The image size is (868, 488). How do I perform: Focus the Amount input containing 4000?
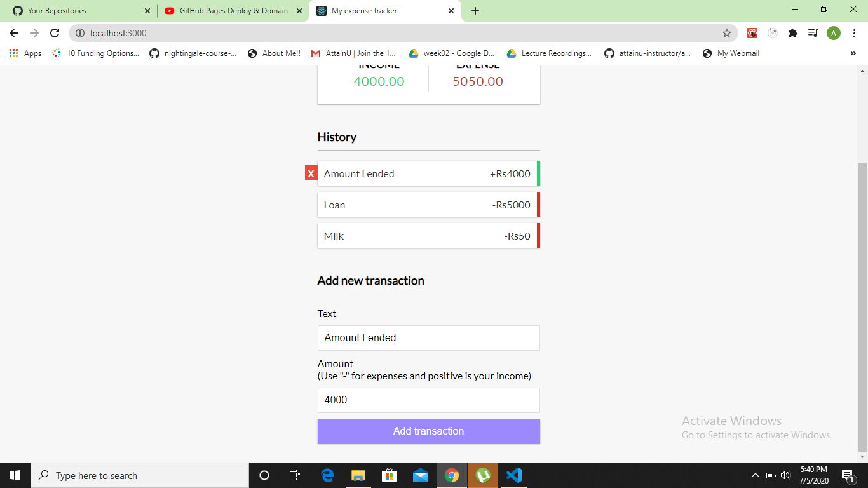click(x=429, y=400)
